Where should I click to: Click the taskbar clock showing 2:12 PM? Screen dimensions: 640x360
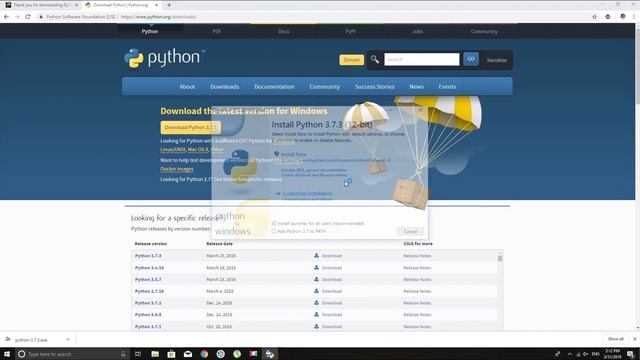point(612,354)
